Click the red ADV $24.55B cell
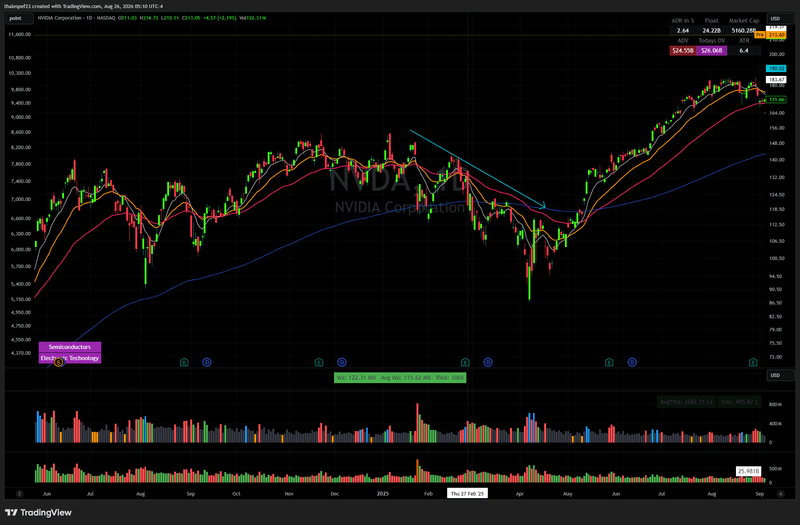This screenshot has height=525, width=800. pos(683,51)
